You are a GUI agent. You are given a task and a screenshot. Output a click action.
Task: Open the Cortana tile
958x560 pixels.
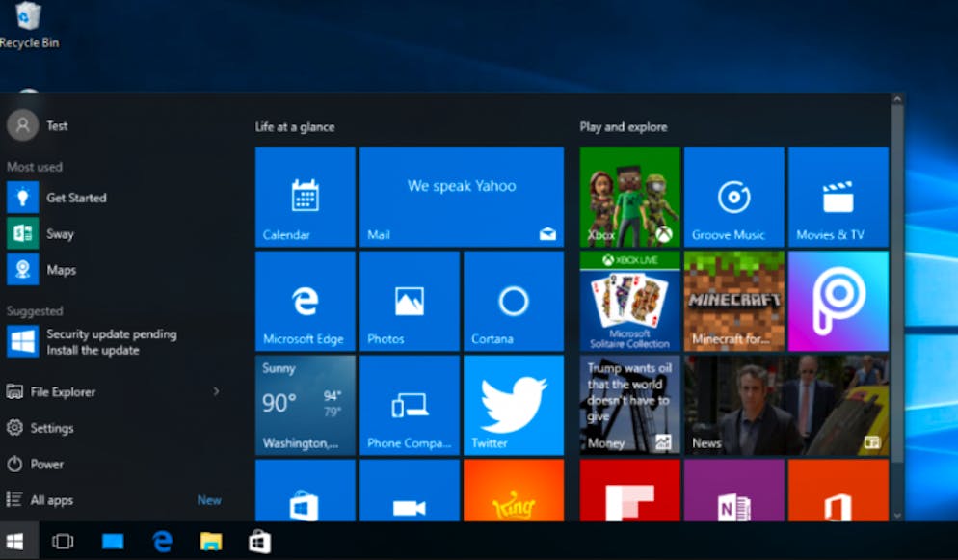coord(513,301)
